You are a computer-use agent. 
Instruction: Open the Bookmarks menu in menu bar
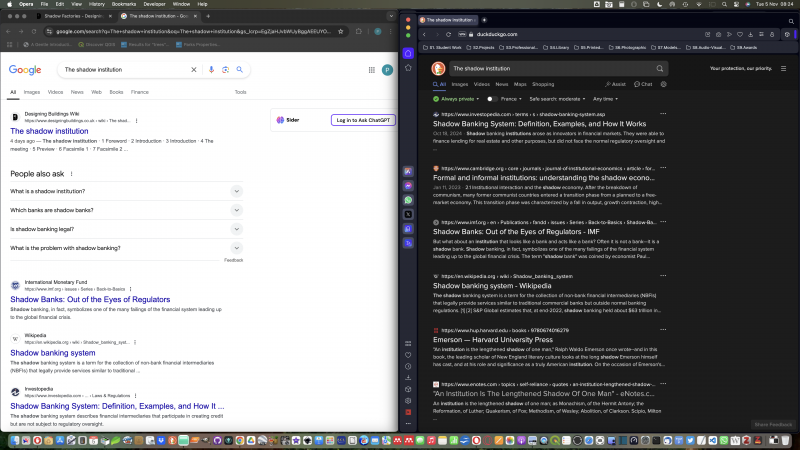(124, 4)
